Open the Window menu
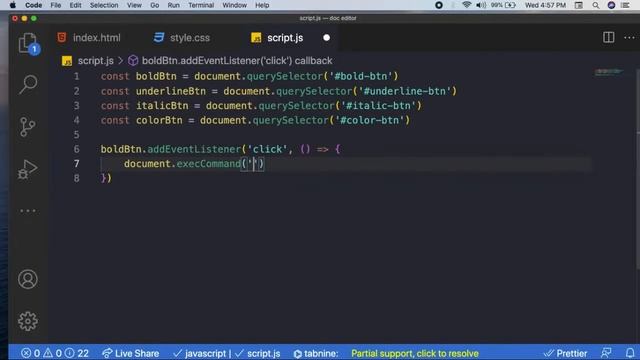The width and height of the screenshot is (640, 360). pyautogui.click(x=234, y=5)
